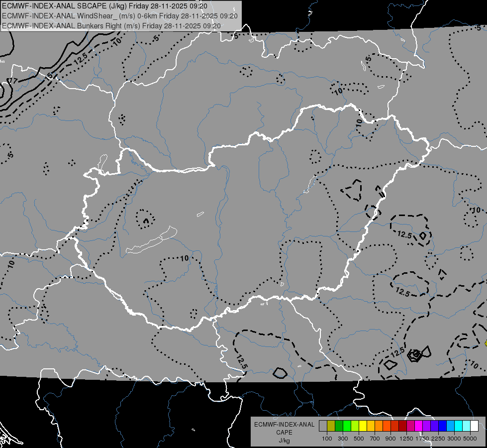Click the dark green legend swatch
Viewport: 487px width, 448px height.
(339, 426)
